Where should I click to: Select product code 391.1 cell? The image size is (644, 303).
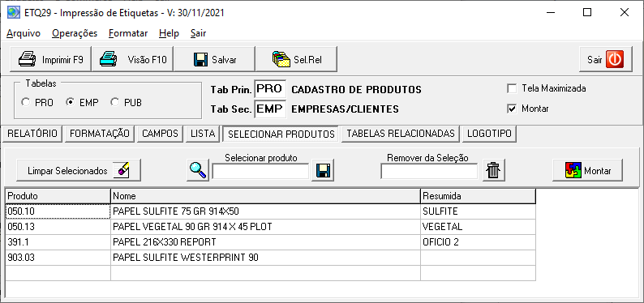pyautogui.click(x=58, y=242)
